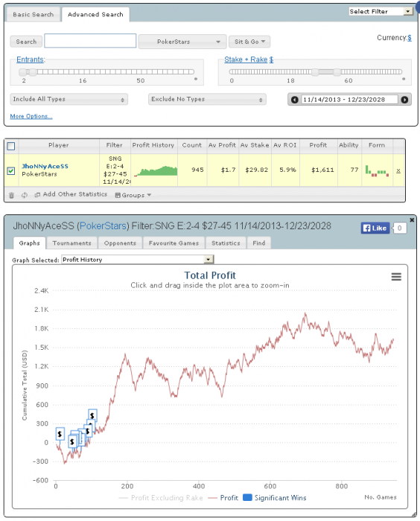Open the Statistics tab
This screenshot has height=521, width=420.
(x=226, y=243)
